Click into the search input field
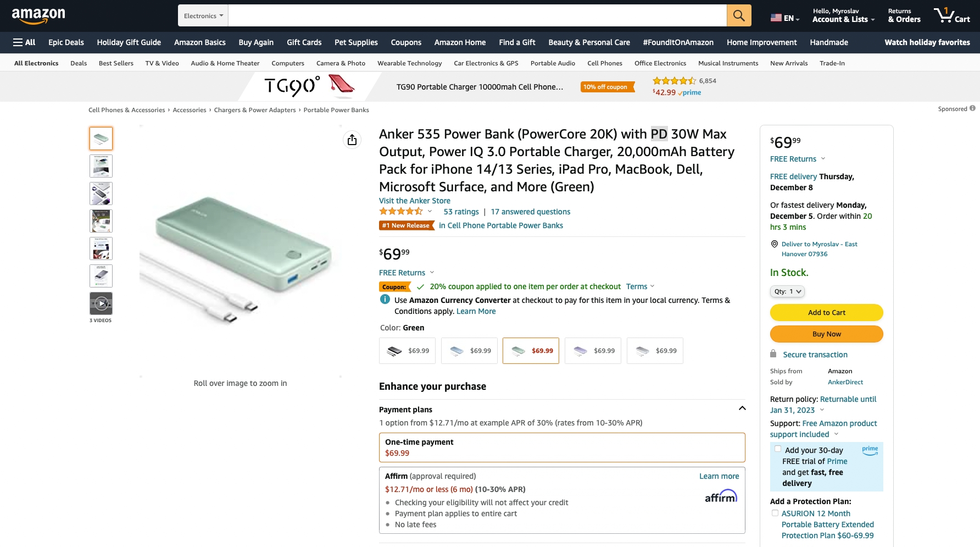This screenshot has width=980, height=547. coord(477,15)
